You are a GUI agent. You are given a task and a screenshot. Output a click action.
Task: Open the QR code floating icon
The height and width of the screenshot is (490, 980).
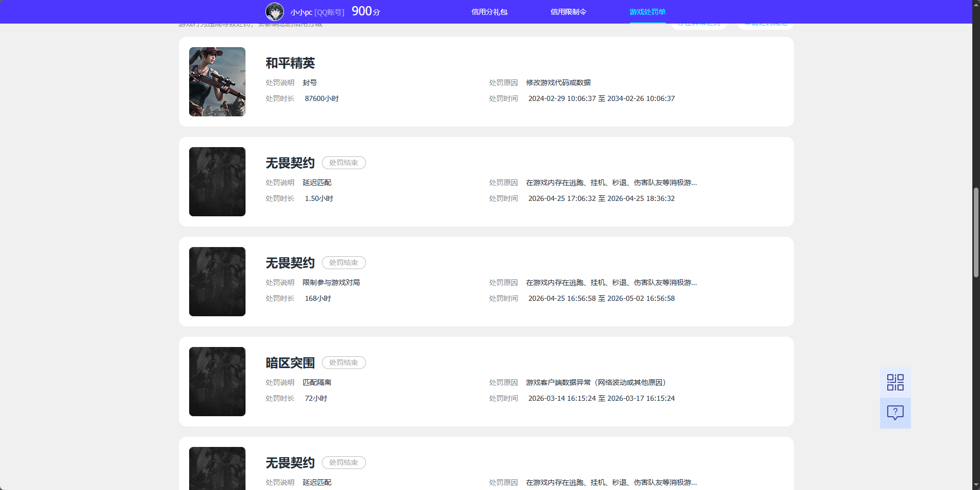[895, 382]
